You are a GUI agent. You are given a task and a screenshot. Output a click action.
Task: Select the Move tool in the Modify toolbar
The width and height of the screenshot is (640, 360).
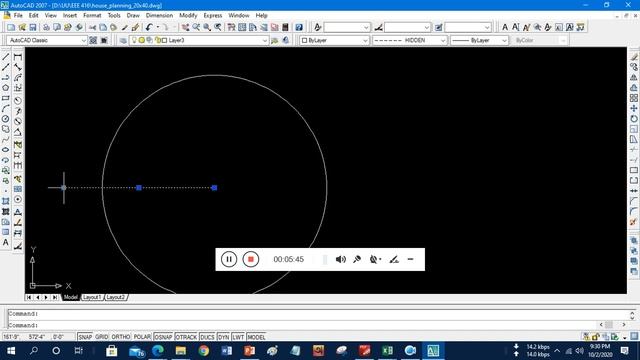pyautogui.click(x=633, y=108)
